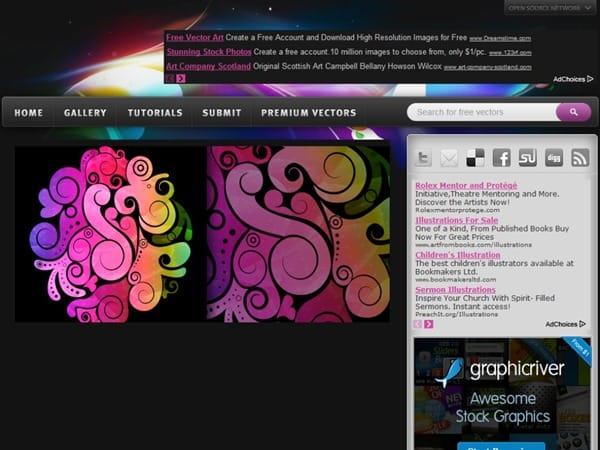Click PreachIt.org/Illustrations URL text
600x450 pixels.
pos(457,315)
